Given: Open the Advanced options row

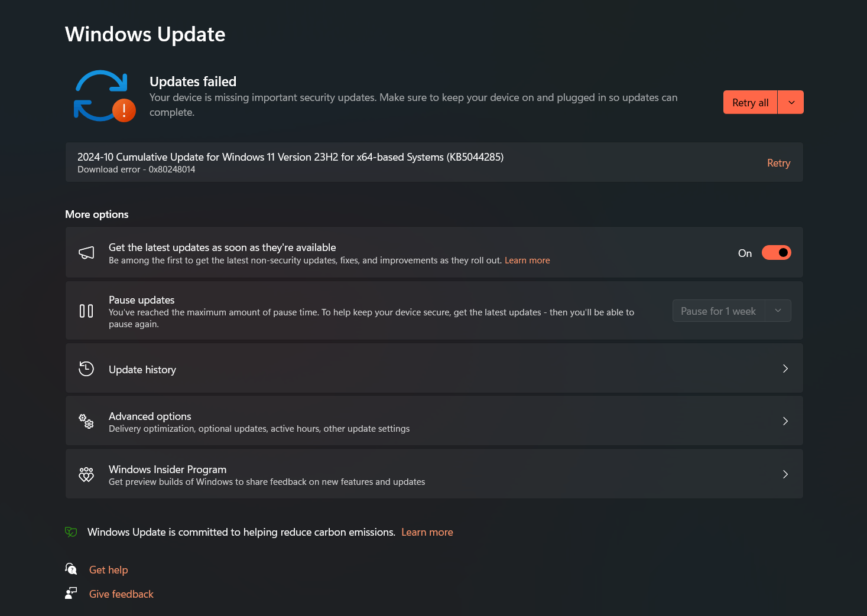Looking at the screenshot, I should [x=434, y=421].
